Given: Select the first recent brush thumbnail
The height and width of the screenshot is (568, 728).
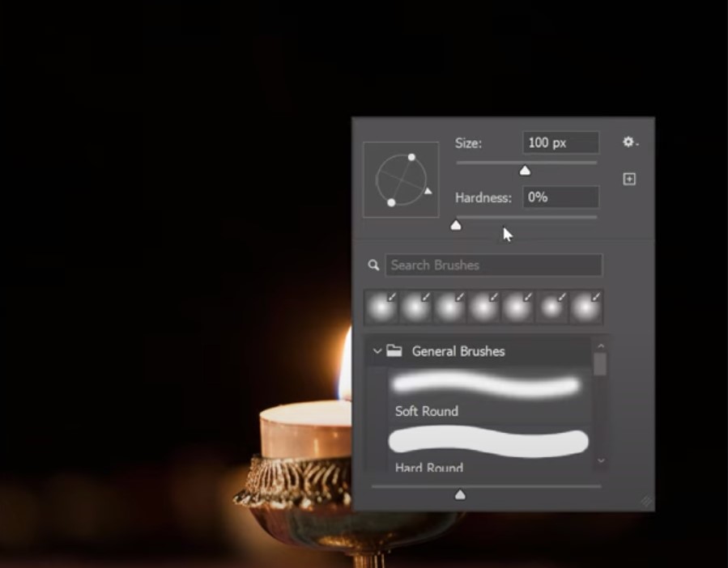Looking at the screenshot, I should [x=381, y=307].
